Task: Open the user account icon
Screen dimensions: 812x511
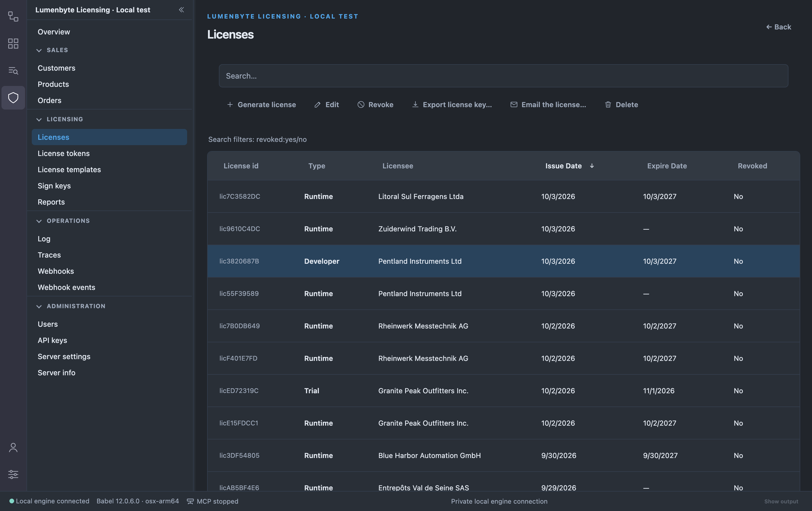Action: pos(13,448)
